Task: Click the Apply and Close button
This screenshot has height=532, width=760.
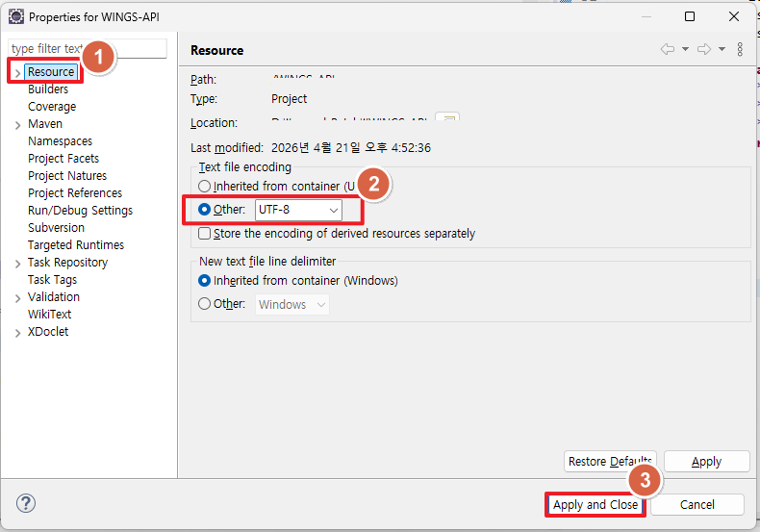Action: click(x=595, y=505)
